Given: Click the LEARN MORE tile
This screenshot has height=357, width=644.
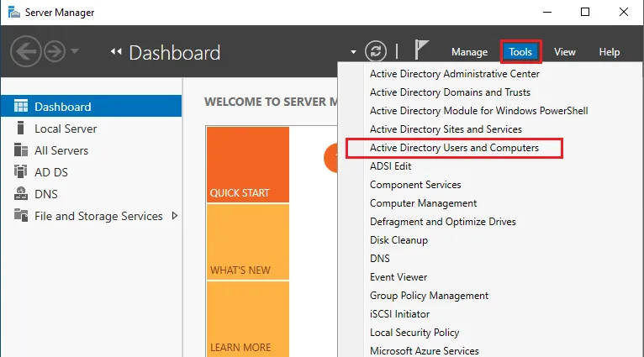Looking at the screenshot, I should click(x=248, y=319).
